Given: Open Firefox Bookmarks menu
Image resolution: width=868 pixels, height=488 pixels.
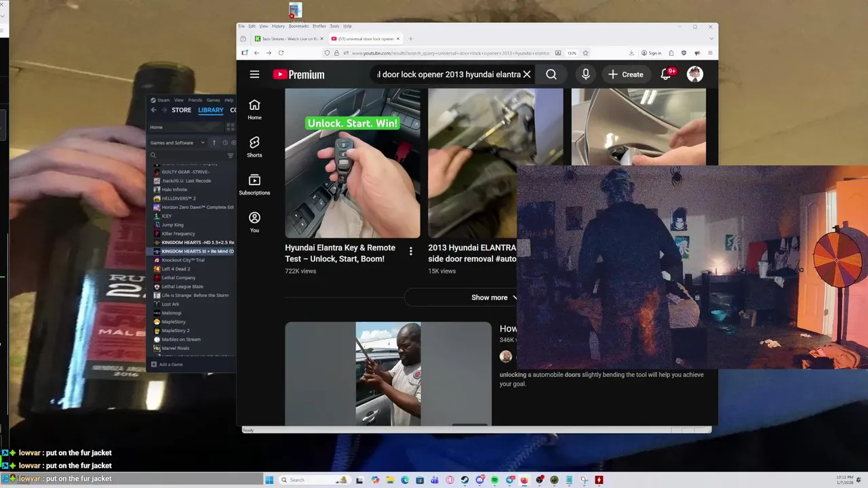Looking at the screenshot, I should point(298,26).
